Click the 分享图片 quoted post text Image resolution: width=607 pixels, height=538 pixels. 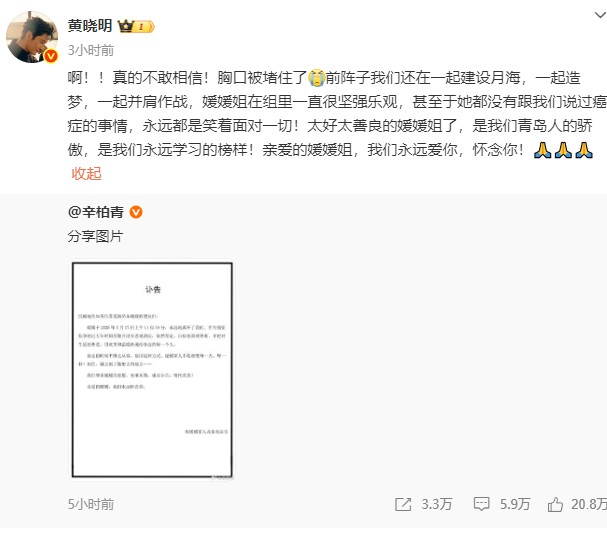pyautogui.click(x=95, y=236)
